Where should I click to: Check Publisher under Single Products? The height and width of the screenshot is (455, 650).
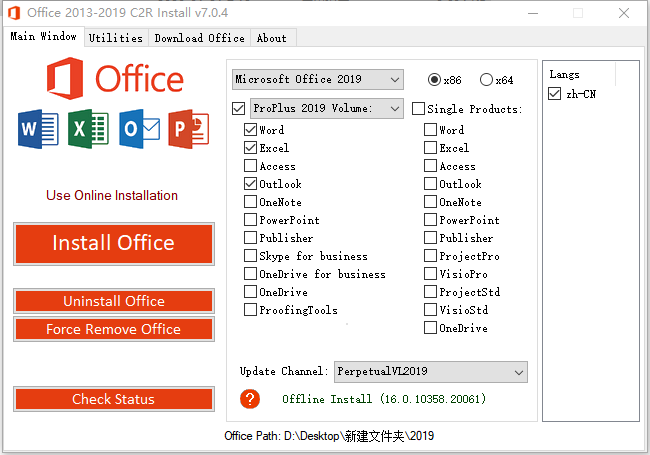click(430, 238)
